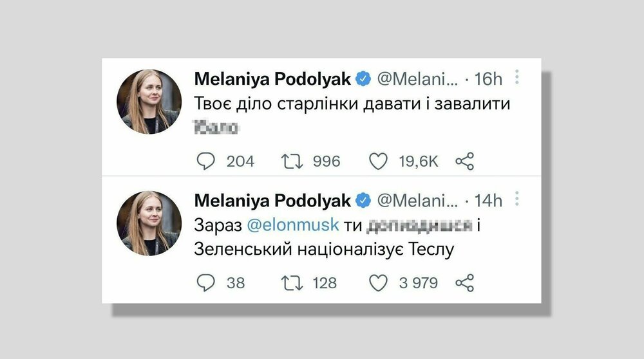Image resolution: width=644 pixels, height=359 pixels.
Task: Click the reply icon with 204 replies
Action: point(205,161)
